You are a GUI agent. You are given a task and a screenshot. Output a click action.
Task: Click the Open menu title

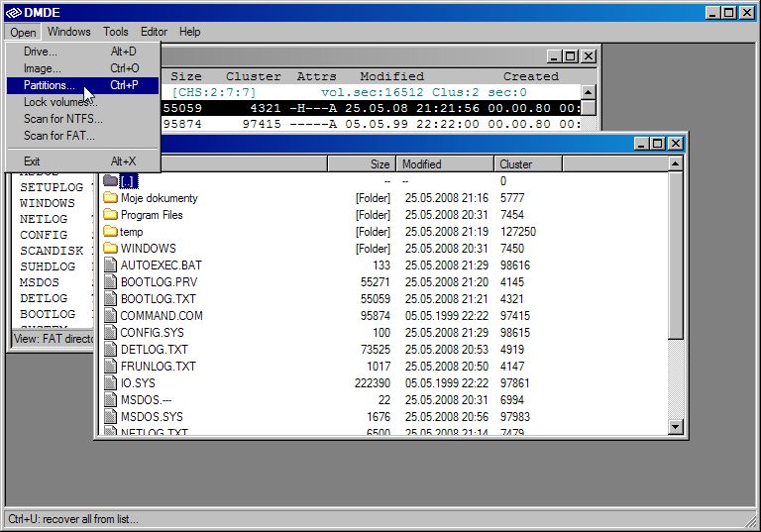point(24,33)
